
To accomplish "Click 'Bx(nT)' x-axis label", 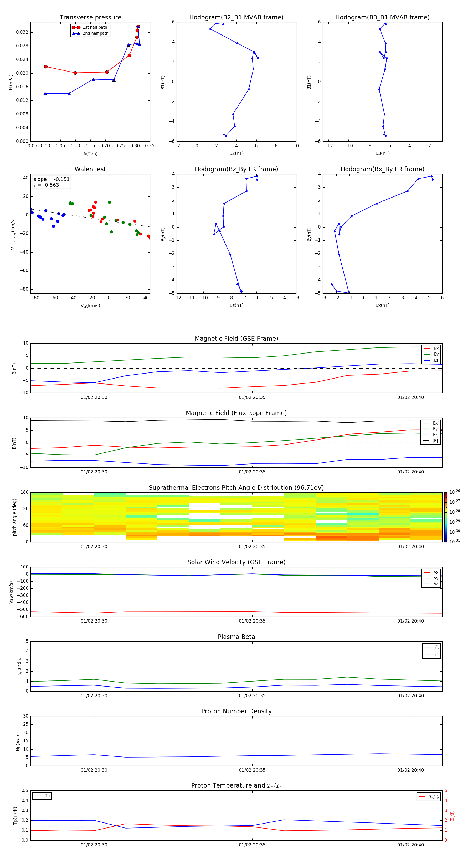I will 382,305.
